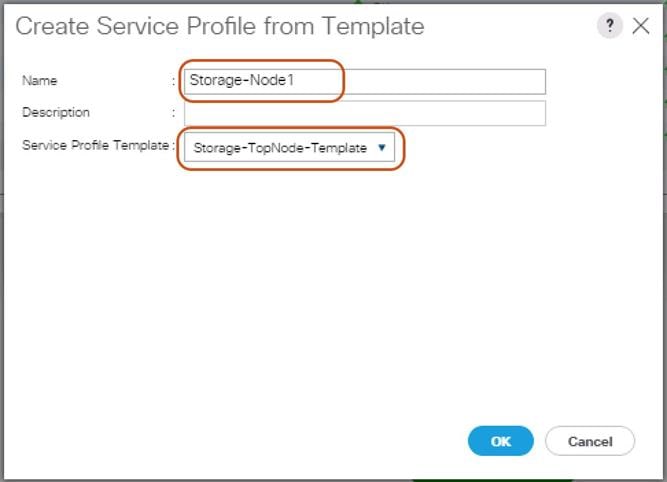Select the Storage-TopNode-Template combo box text

[x=280, y=148]
